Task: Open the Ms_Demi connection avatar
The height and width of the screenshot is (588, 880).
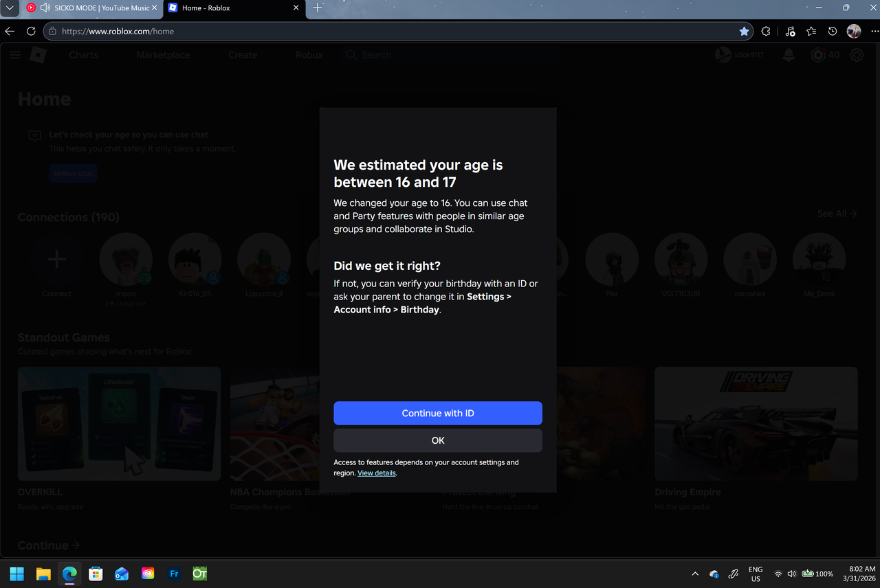Action: point(819,259)
